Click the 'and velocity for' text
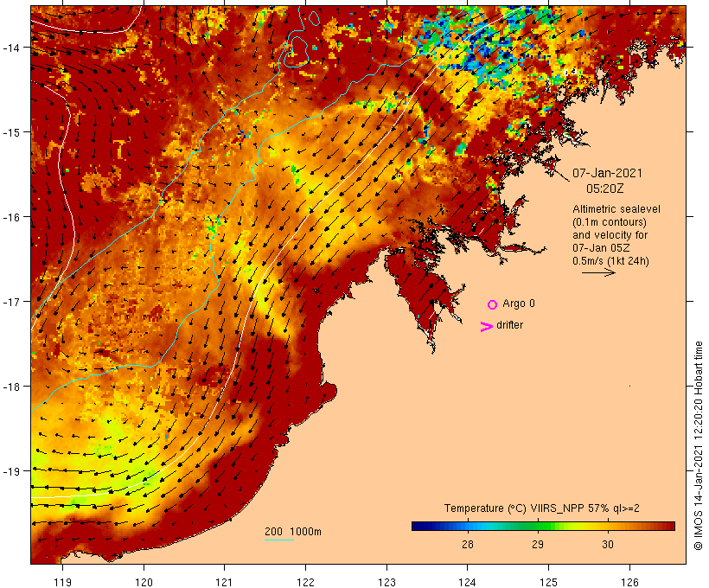 pyautogui.click(x=610, y=235)
